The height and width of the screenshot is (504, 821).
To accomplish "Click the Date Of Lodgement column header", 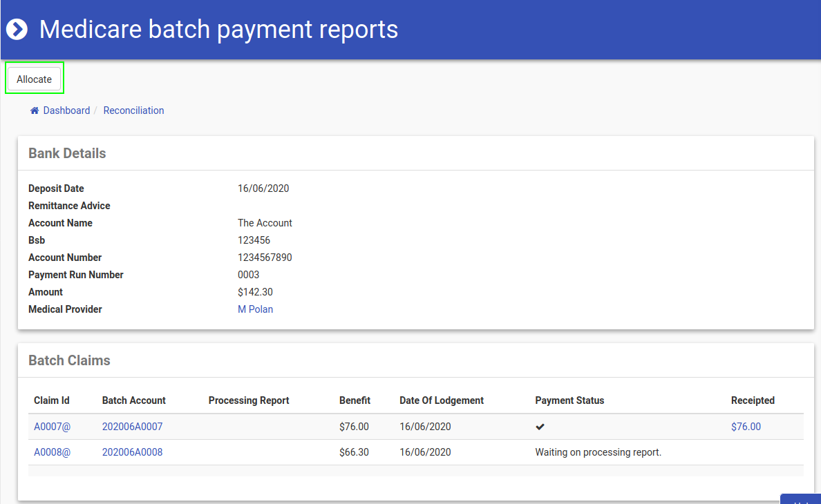I will tap(442, 400).
